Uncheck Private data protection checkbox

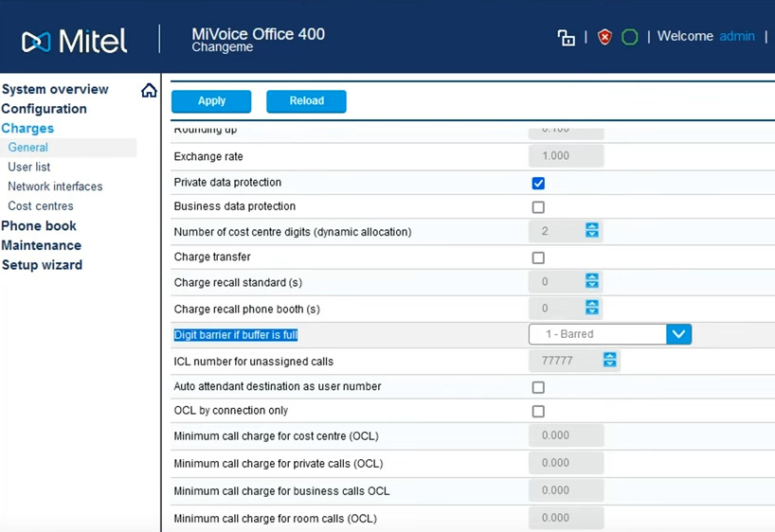(x=538, y=183)
